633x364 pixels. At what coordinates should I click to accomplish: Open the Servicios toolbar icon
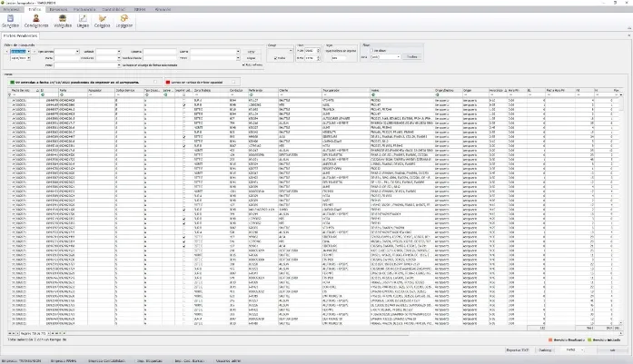click(x=11, y=21)
